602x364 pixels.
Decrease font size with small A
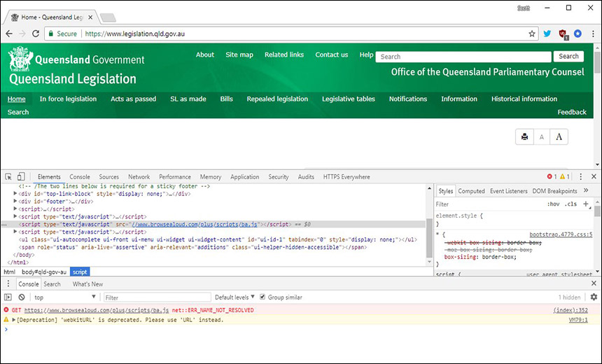click(542, 136)
